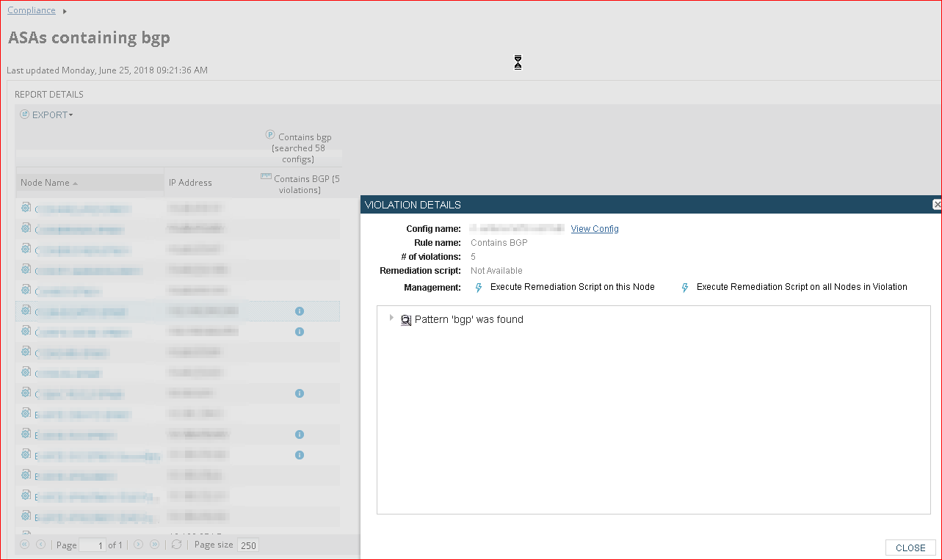Viewport: 942px width, 560px height.
Task: Click the CLOSE button in Violation Details
Action: (910, 548)
